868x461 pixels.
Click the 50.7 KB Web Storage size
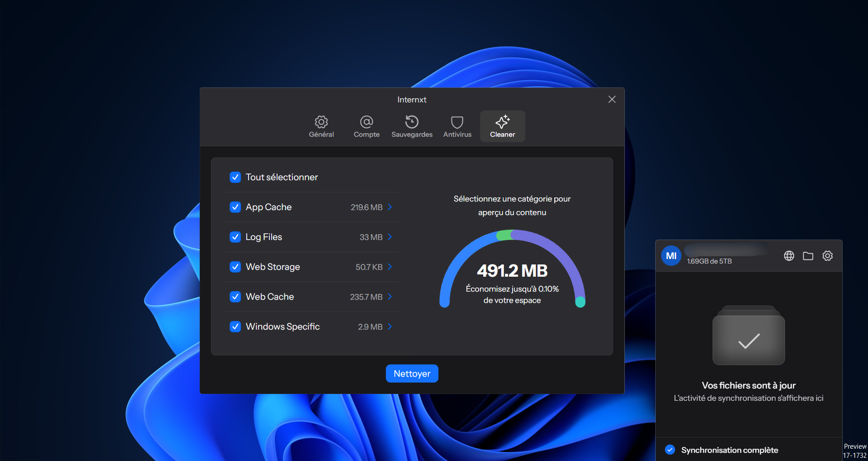click(x=369, y=267)
